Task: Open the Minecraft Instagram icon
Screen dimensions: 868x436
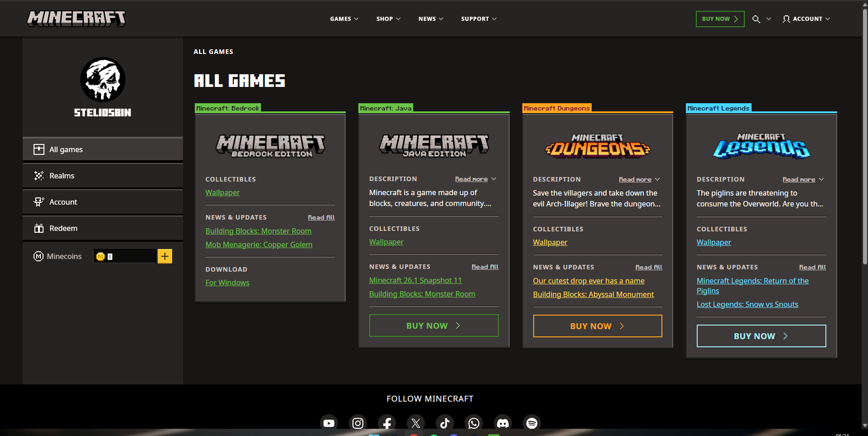Action: pos(358,423)
